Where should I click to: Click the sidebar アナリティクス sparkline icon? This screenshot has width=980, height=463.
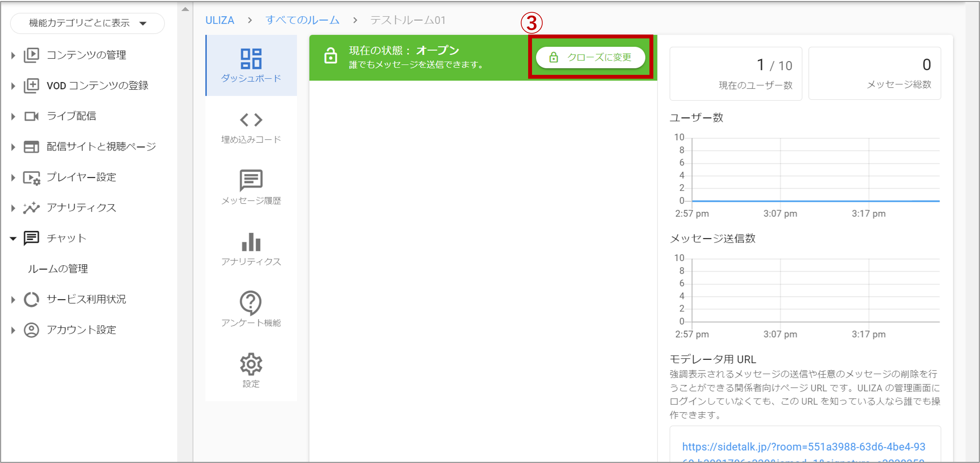(31, 207)
